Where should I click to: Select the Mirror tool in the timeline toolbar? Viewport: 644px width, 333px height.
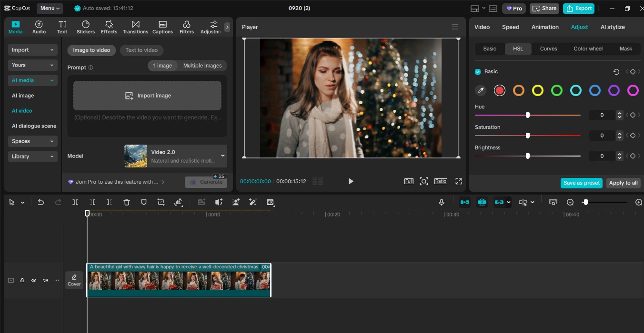179,202
